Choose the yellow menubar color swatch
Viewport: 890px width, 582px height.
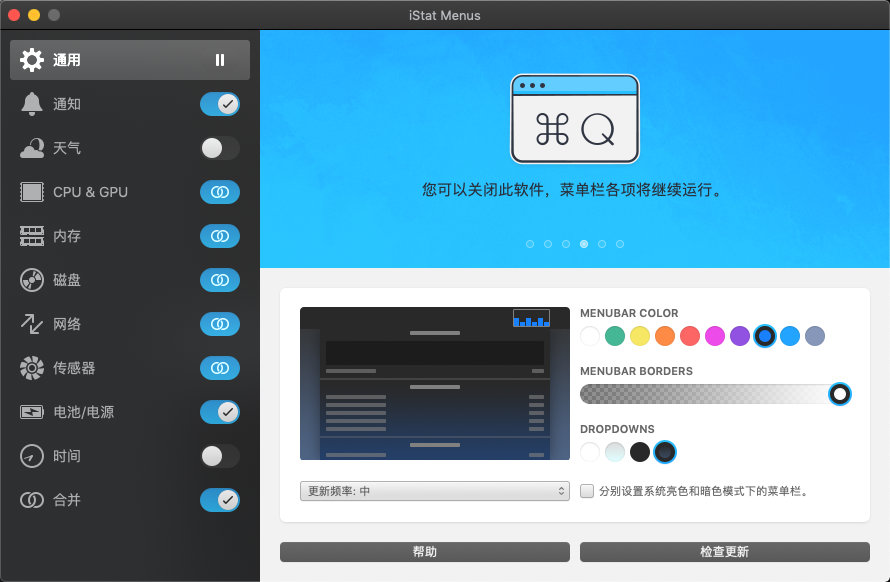(x=640, y=336)
